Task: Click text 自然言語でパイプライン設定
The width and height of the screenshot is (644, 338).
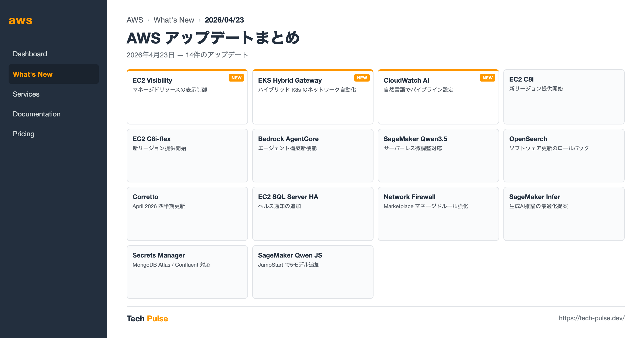Action: tap(419, 90)
